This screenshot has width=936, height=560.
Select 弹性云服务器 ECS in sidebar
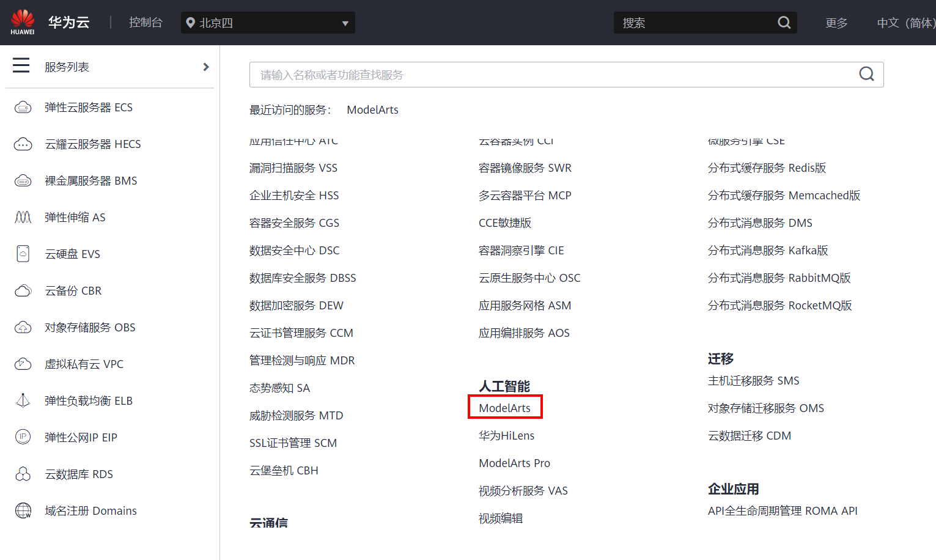pyautogui.click(x=89, y=108)
